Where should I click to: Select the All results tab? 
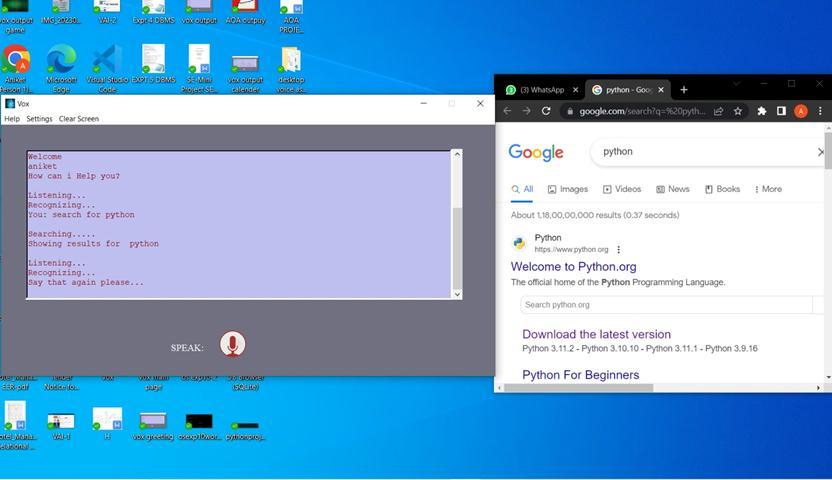(x=522, y=189)
